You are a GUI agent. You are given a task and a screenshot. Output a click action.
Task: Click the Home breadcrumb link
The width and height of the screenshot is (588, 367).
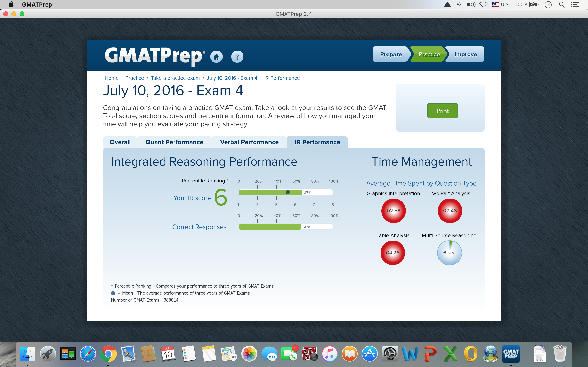click(x=111, y=78)
